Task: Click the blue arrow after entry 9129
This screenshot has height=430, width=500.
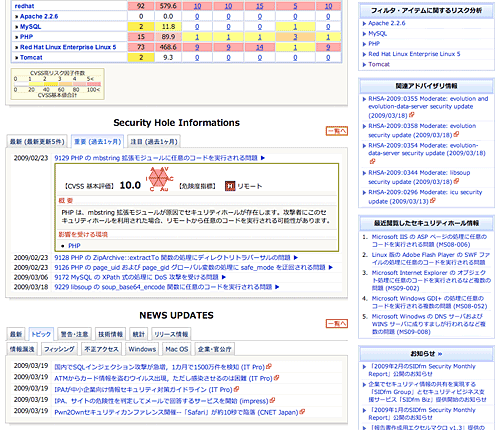Action: point(263,158)
